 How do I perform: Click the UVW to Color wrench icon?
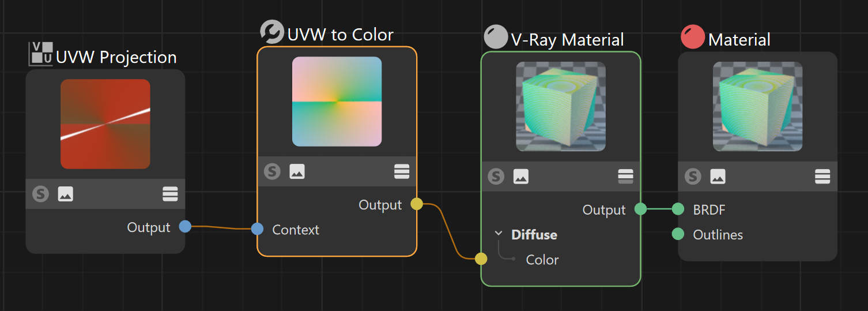tap(271, 32)
